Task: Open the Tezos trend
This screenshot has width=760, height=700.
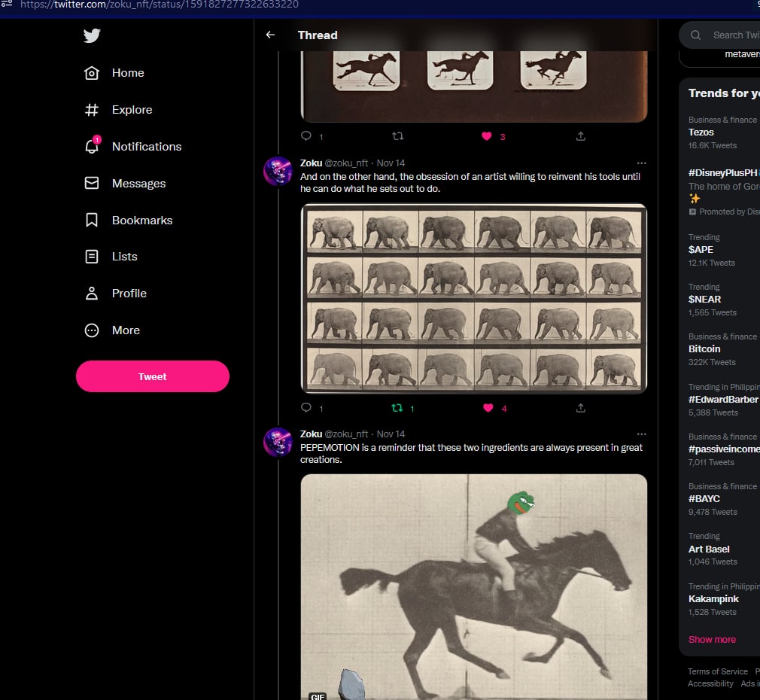Action: pos(701,132)
